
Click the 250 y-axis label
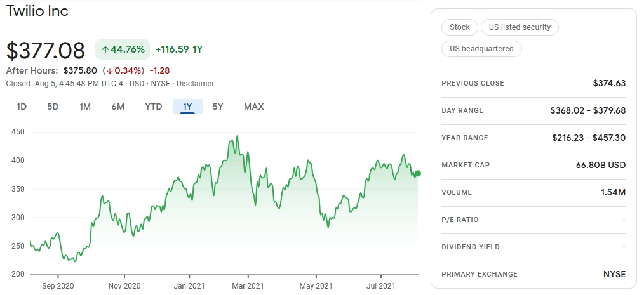tap(18, 246)
